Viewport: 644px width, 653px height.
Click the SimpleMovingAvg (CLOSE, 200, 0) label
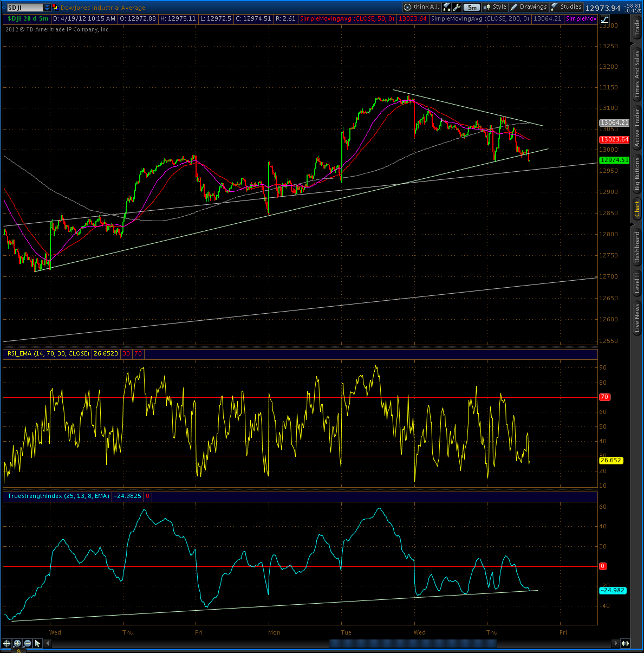(480, 18)
